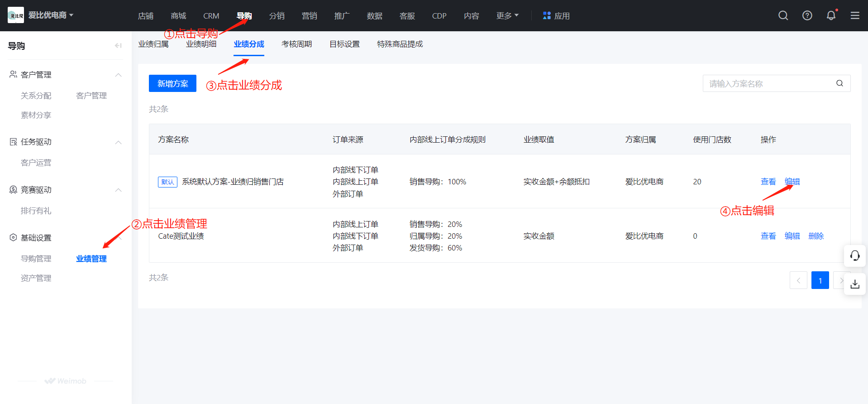Click the search icon in plan name field
The width and height of the screenshot is (868, 404).
point(839,83)
